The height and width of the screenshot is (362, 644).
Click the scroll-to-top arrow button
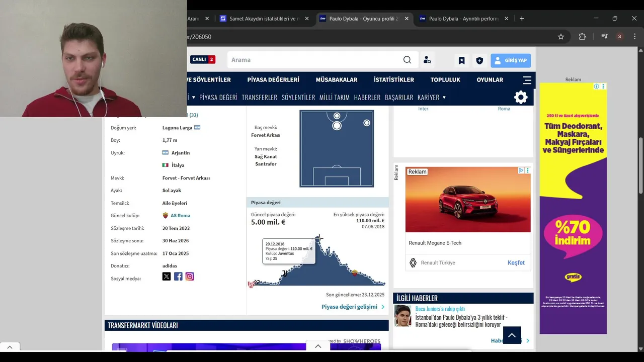[x=512, y=335]
